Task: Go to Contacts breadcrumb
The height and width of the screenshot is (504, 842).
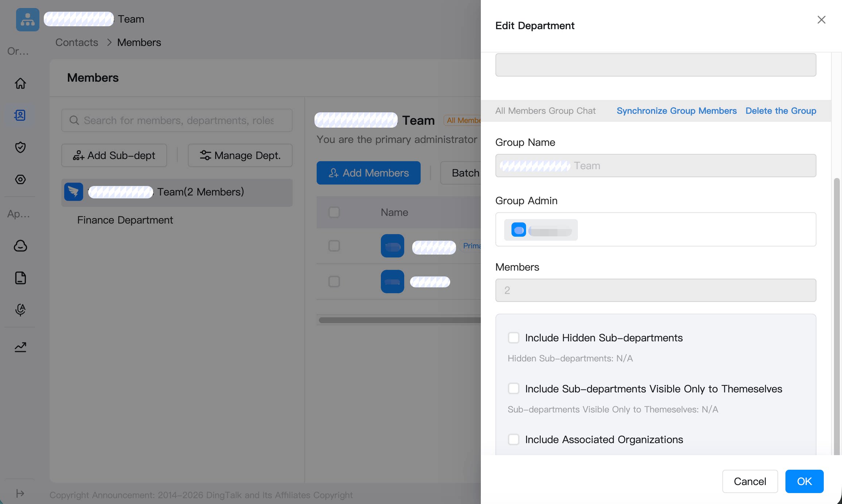Action: tap(77, 42)
